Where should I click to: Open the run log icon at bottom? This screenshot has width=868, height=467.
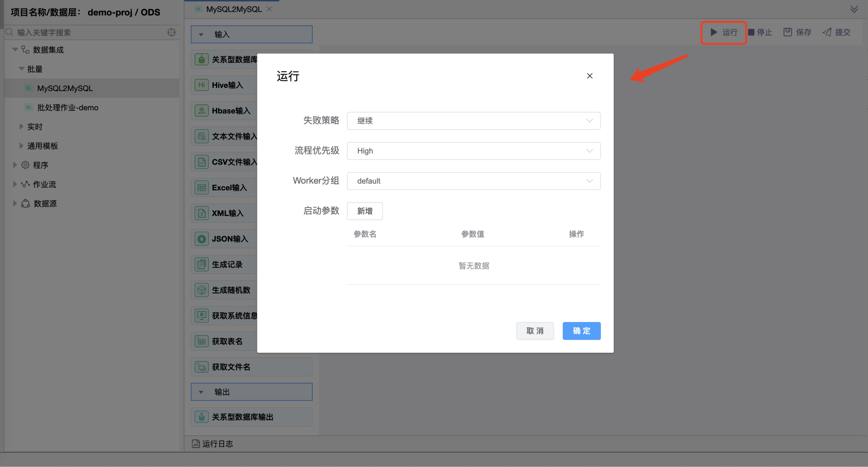pos(195,443)
